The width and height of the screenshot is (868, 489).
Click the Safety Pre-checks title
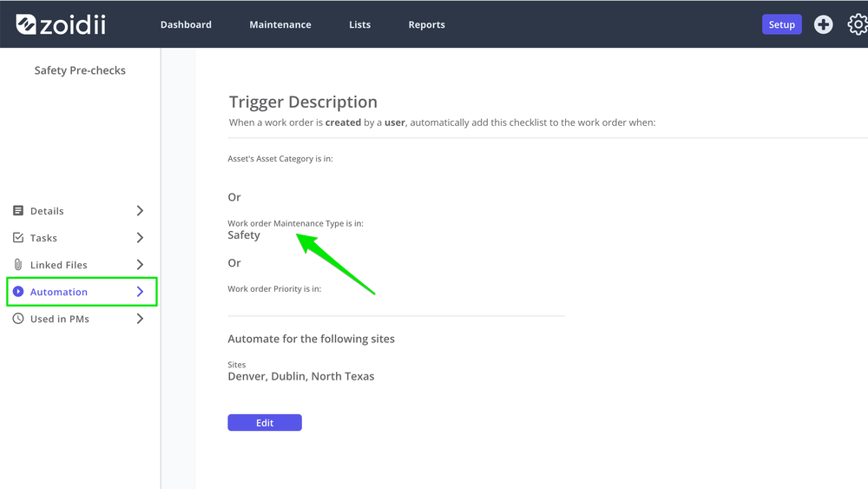click(80, 70)
